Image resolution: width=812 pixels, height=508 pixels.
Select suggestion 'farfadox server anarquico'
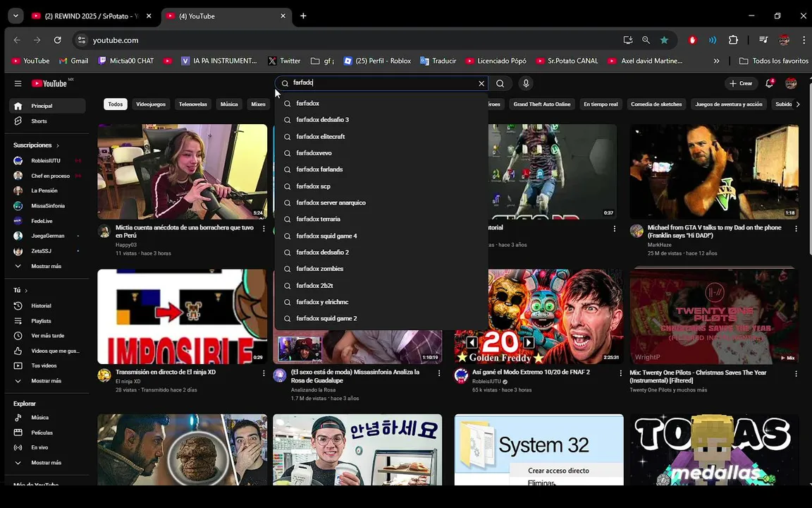click(381, 202)
